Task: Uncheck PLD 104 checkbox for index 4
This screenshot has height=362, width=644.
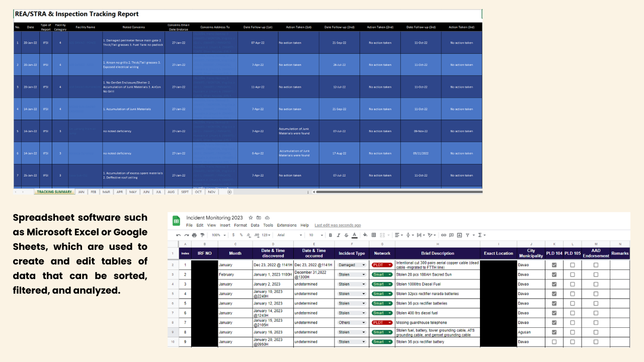Action: pyautogui.click(x=554, y=294)
